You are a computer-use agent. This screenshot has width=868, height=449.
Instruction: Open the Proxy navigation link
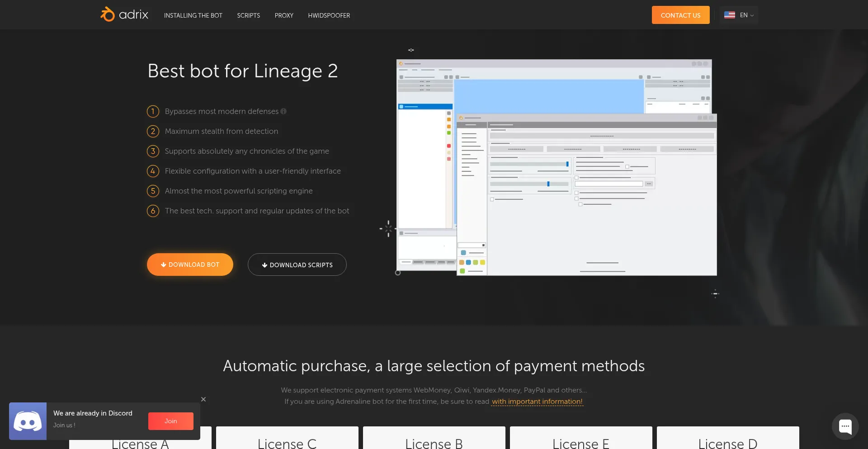click(x=284, y=15)
